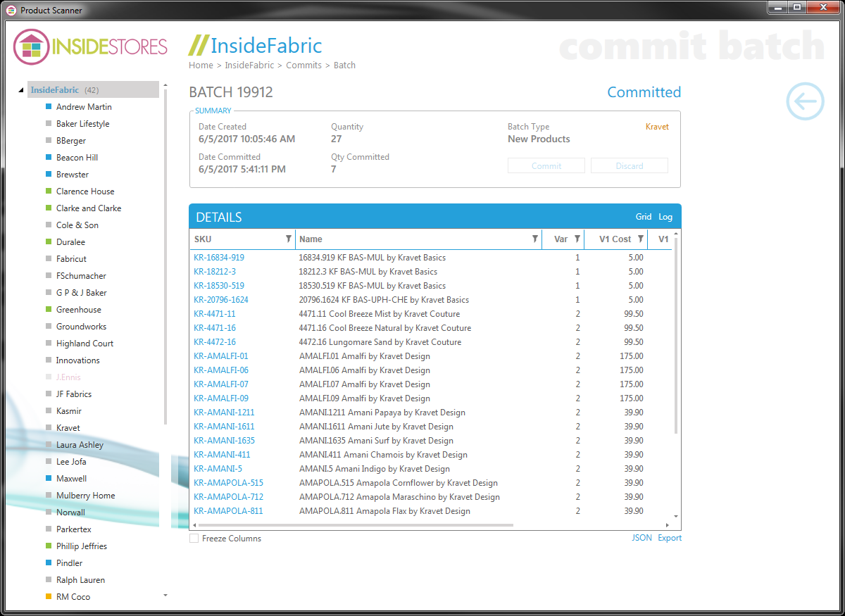Click the details grid scroll-right arrow
The image size is (845, 616).
pos(668,525)
